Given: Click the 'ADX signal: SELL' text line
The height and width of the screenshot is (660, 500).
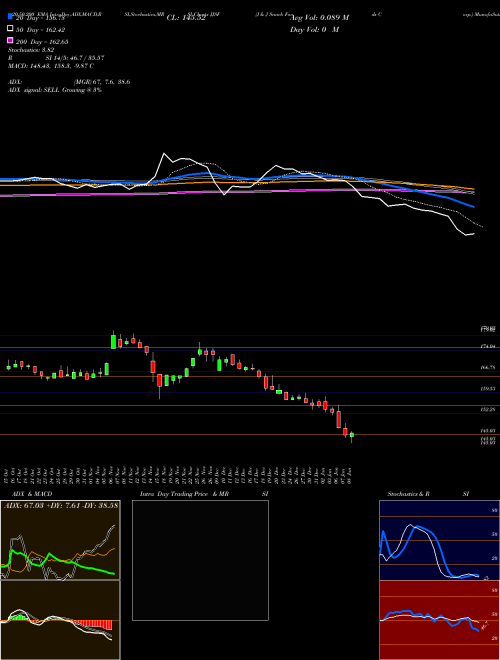Looking at the screenshot, I should [x=55, y=90].
